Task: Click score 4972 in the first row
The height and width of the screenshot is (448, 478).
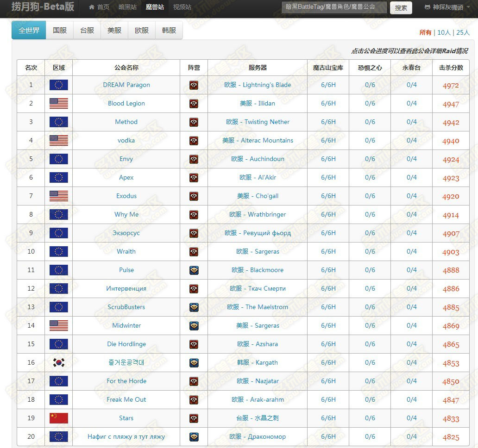Action: pyautogui.click(x=451, y=86)
